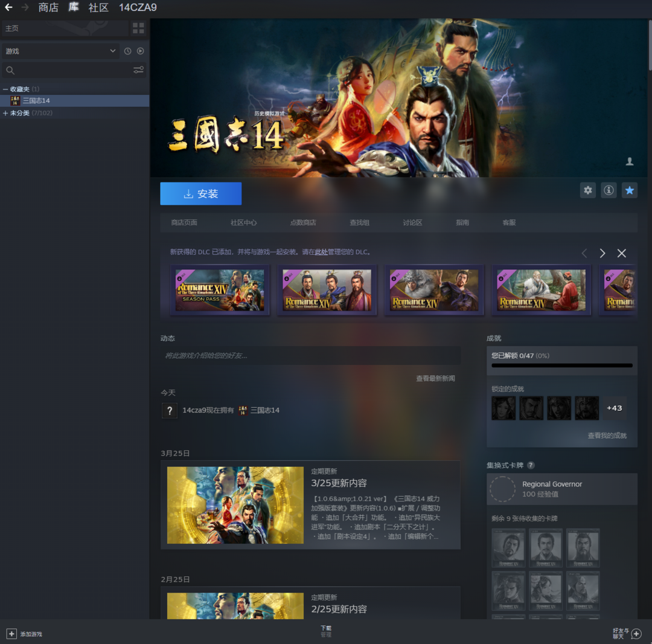Viewport: 652px width, 644px height.
Task: Click the back arrow navigation icon
Action: click(8, 8)
